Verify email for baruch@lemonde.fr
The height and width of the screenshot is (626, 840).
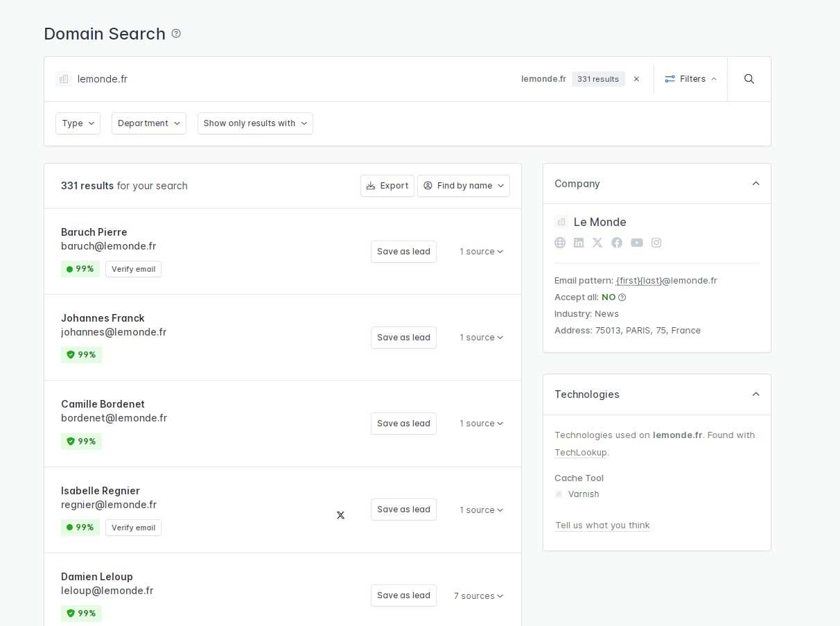[133, 269]
